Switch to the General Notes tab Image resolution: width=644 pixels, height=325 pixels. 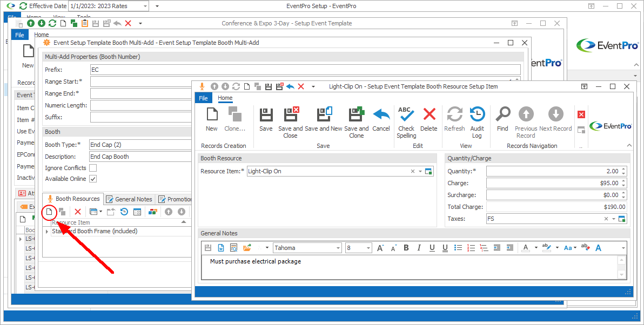tap(129, 199)
